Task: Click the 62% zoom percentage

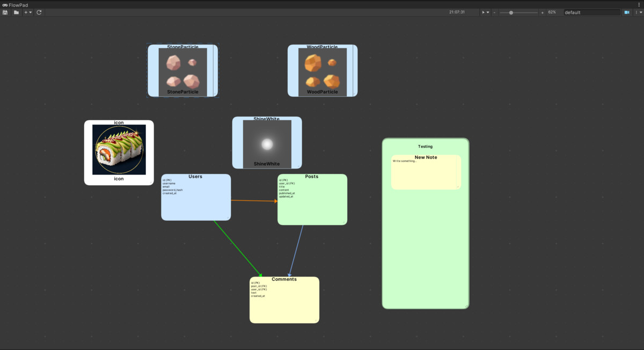Action: point(551,11)
